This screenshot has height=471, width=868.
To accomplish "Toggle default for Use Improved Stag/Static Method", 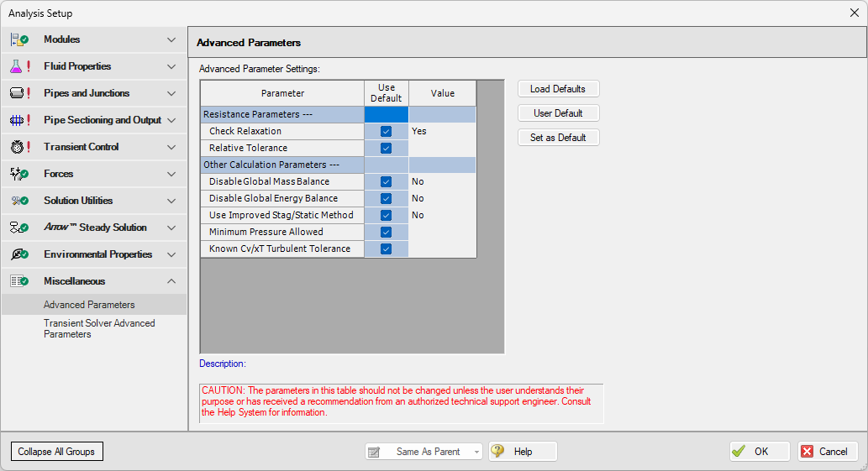I will (x=387, y=216).
